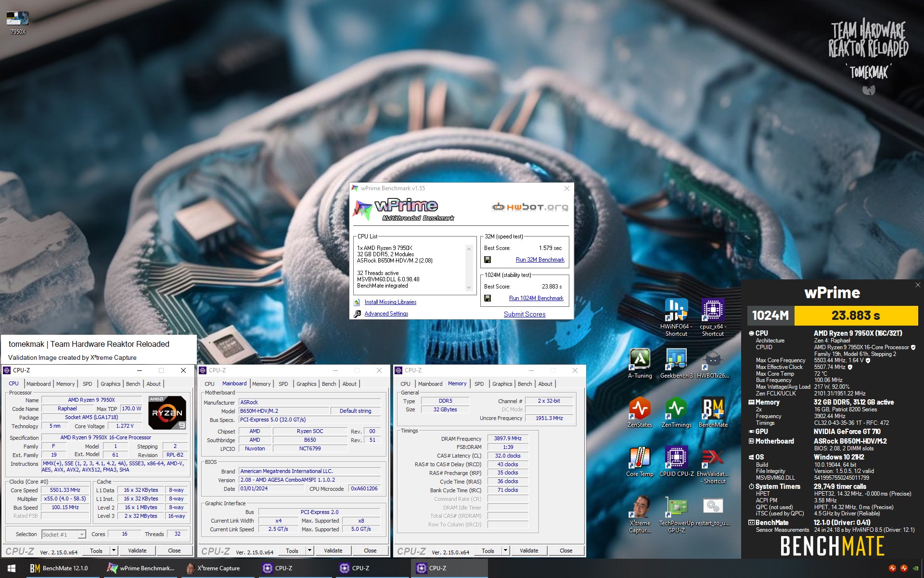Open Tools dropdown arrow in CPU-Z Memory window

coord(505,551)
